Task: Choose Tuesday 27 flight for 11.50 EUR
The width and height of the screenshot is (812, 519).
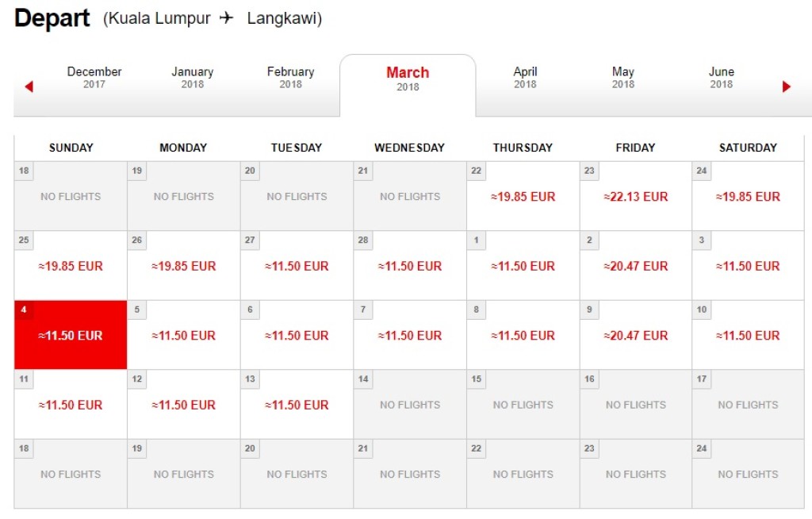Action: pyautogui.click(x=297, y=267)
